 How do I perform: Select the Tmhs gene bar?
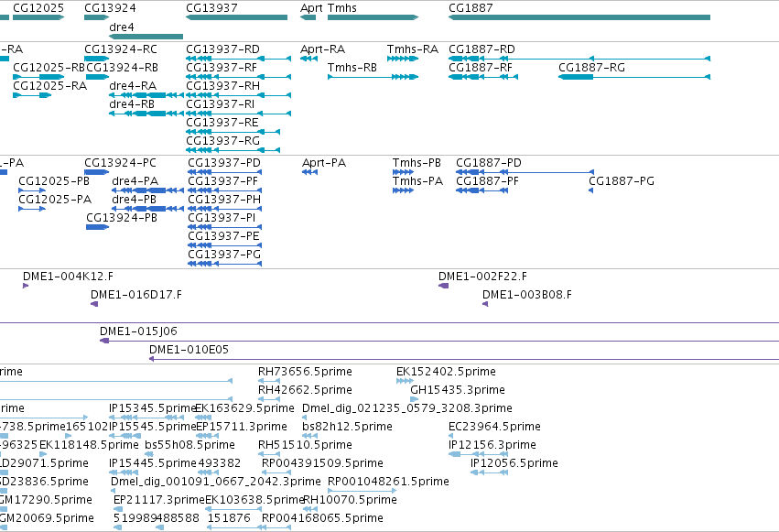point(373,17)
